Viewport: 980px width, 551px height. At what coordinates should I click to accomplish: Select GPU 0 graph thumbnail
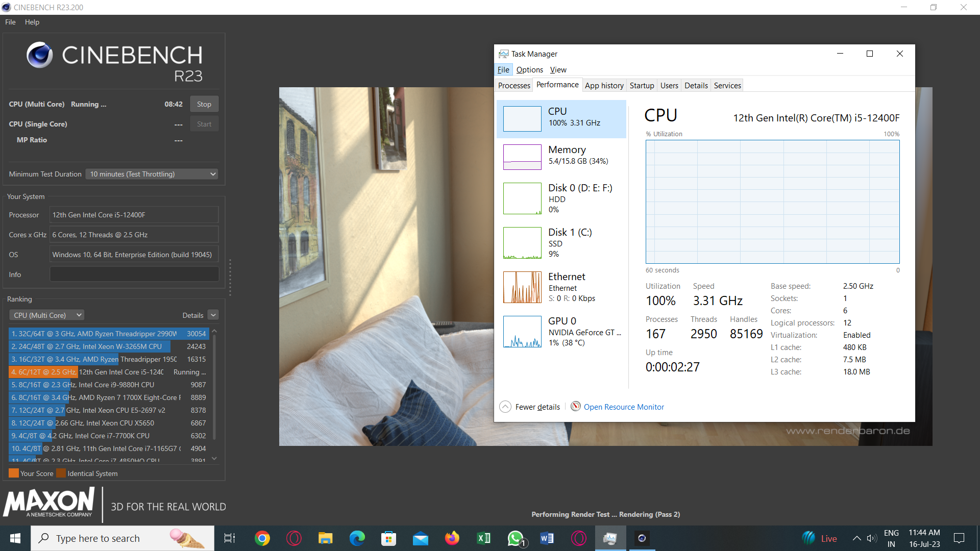coord(522,332)
